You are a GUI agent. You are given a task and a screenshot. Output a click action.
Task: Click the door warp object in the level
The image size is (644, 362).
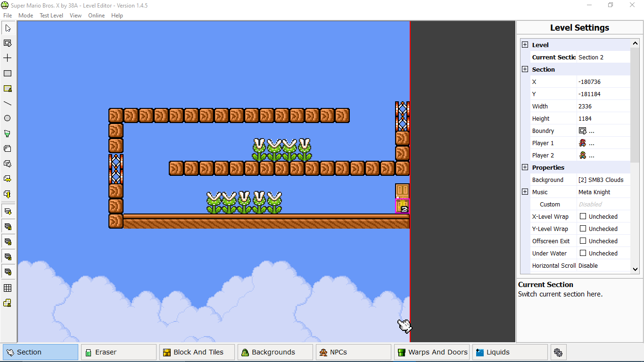pos(402,198)
